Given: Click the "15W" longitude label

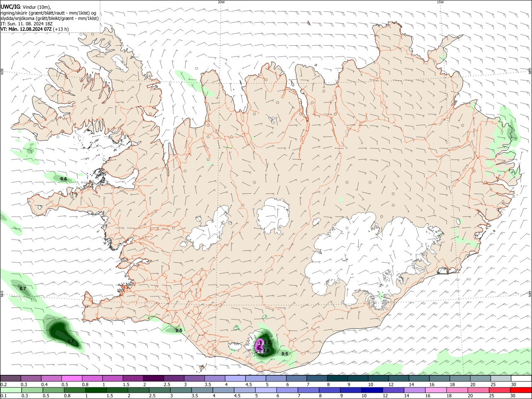Looking at the screenshot, I should (440, 2).
